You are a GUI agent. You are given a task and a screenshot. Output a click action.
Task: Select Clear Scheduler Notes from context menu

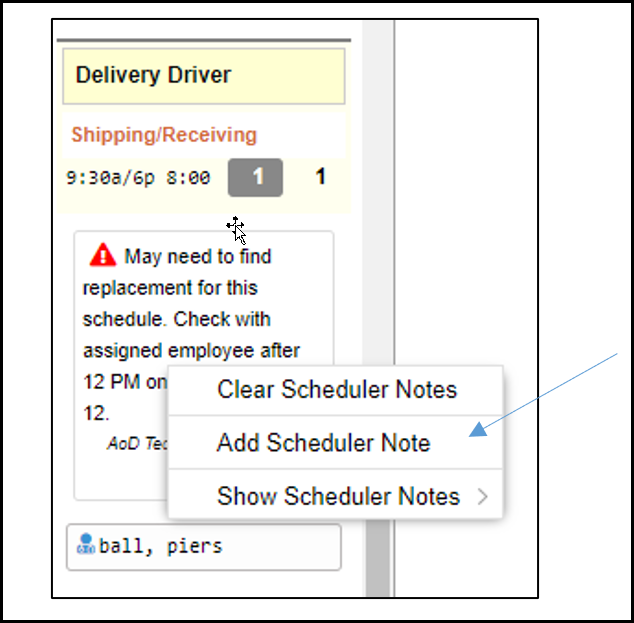coord(335,390)
